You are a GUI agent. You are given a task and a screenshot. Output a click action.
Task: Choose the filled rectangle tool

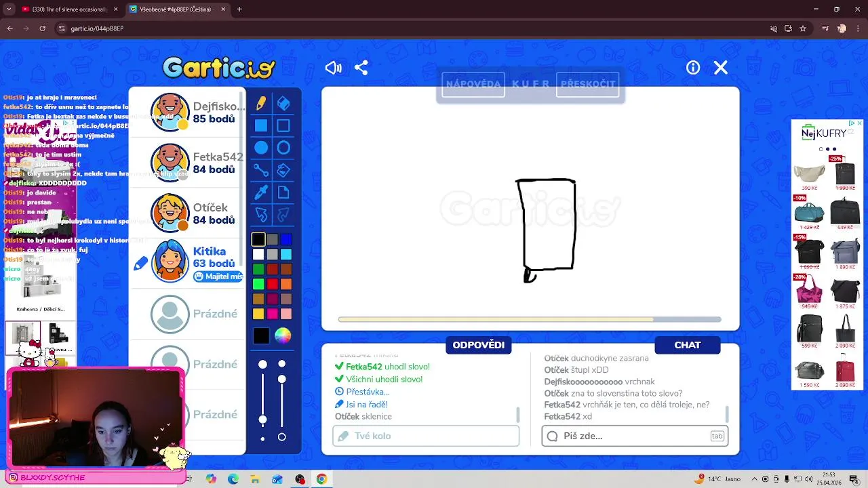(x=261, y=125)
